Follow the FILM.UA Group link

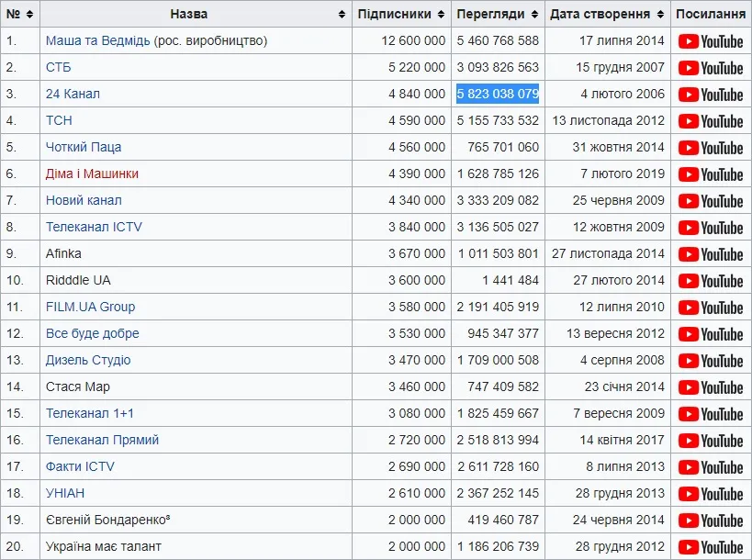tap(90, 307)
